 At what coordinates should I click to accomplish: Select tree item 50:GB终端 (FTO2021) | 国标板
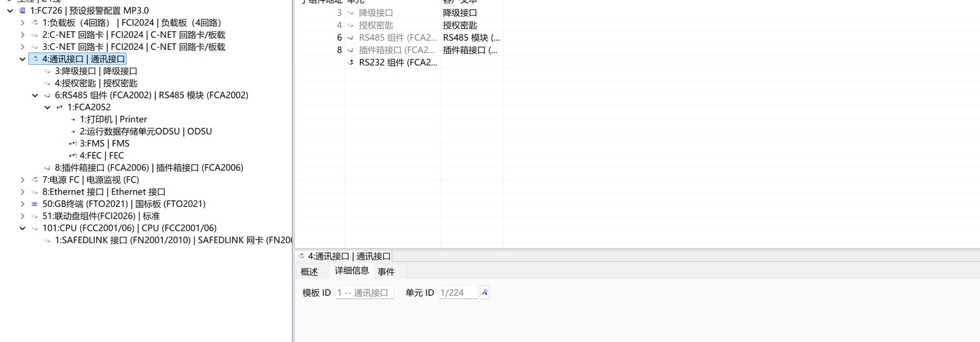(x=124, y=204)
